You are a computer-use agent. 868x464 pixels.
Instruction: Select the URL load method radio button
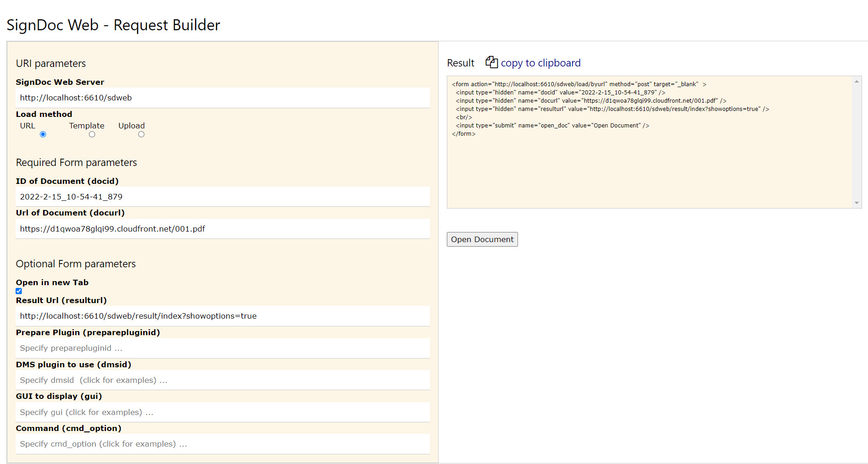[43, 134]
